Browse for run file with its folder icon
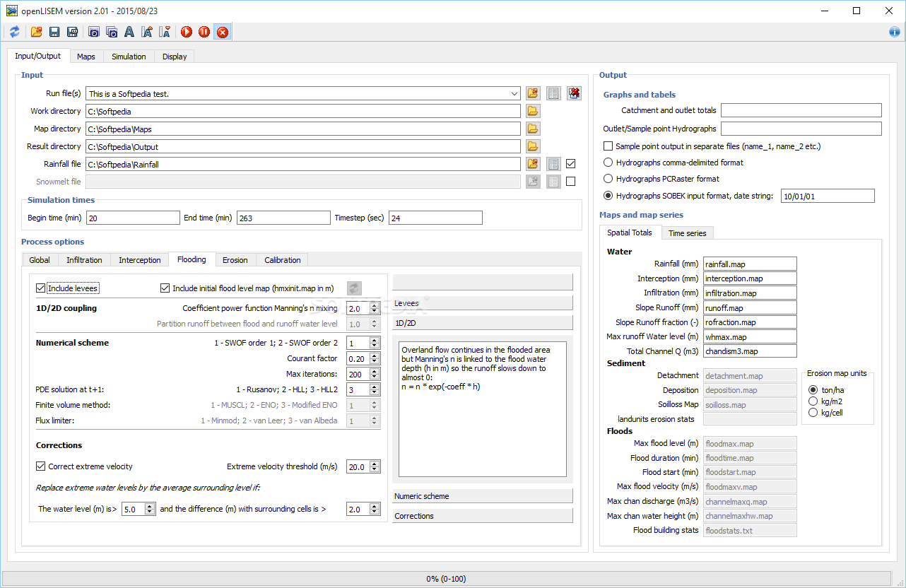 tap(533, 93)
